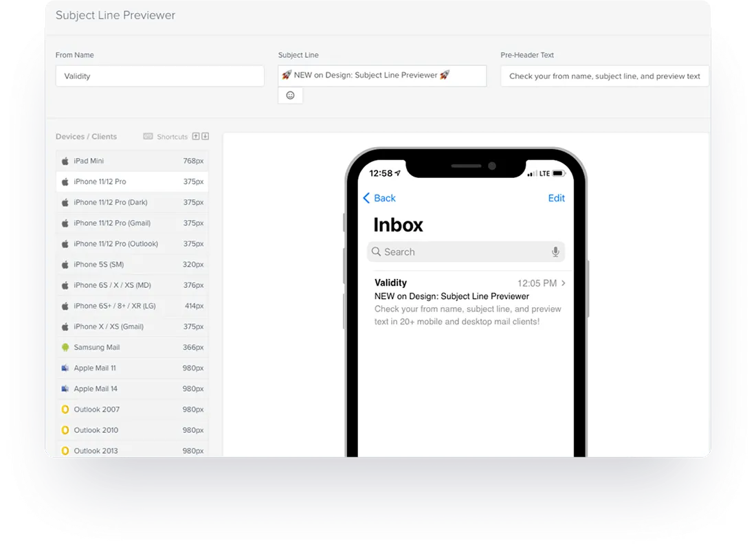Click the Android icon beside Samsung Mail
The height and width of the screenshot is (549, 756).
pos(65,348)
